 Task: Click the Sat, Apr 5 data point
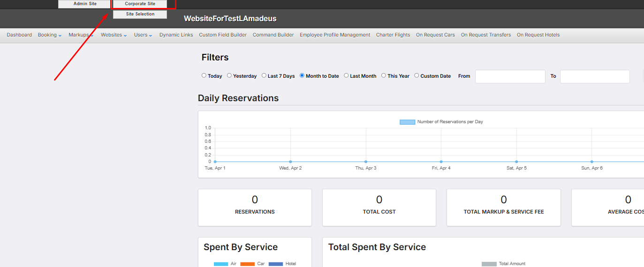(516, 162)
